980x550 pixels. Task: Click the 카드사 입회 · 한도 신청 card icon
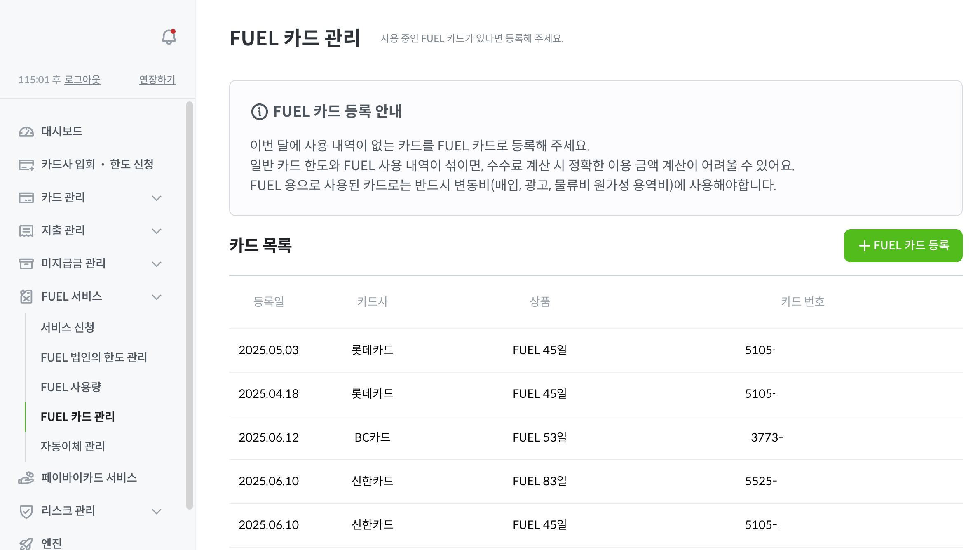pos(26,165)
